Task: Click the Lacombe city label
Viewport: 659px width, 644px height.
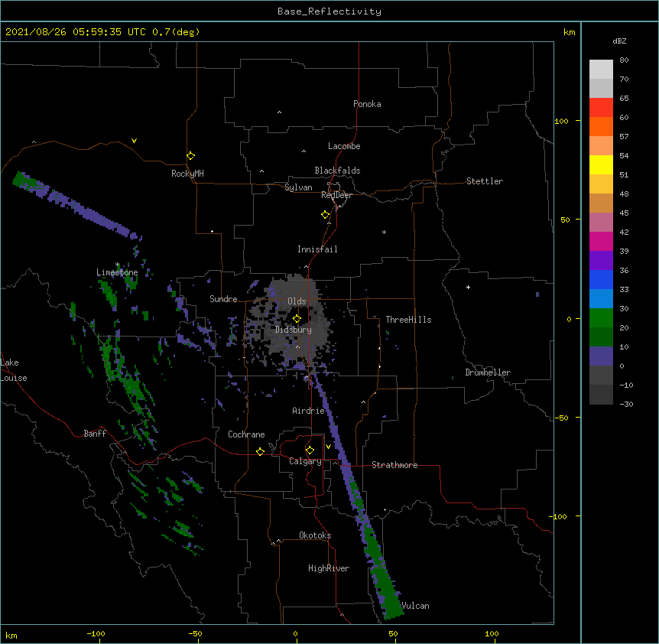Action: 344,146
